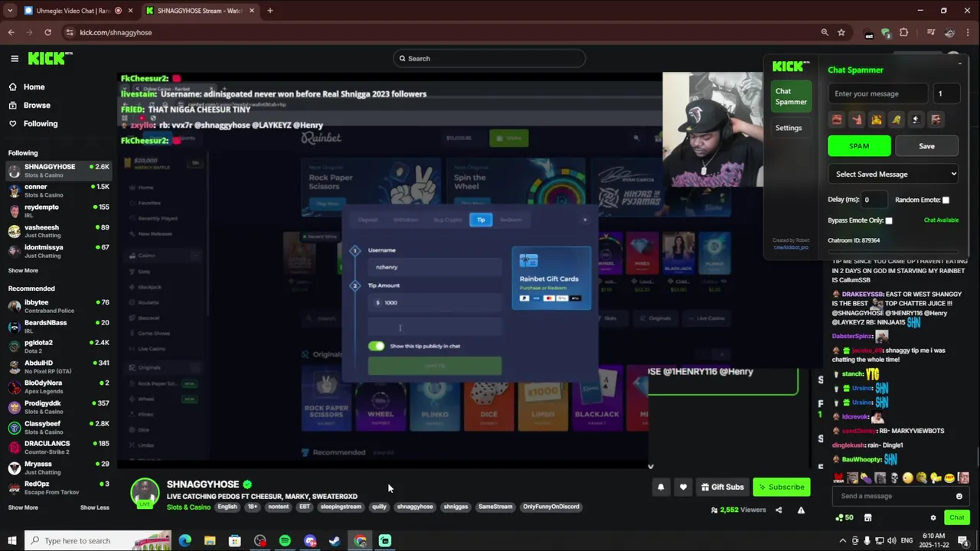
Task: Click the taskbar volume icon
Action: [892, 541]
